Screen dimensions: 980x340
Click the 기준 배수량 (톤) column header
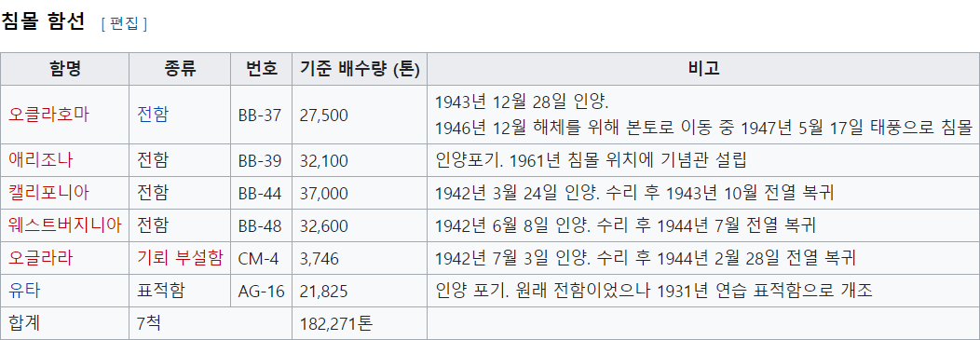(x=360, y=69)
